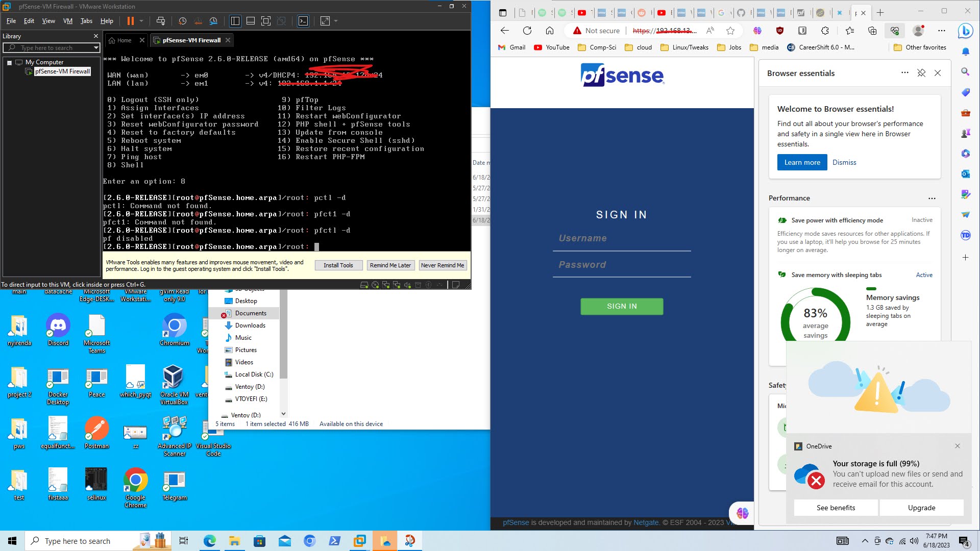This screenshot has width=980, height=551.
Task: Toggle sleeping tabs from Active state
Action: pos(924,274)
